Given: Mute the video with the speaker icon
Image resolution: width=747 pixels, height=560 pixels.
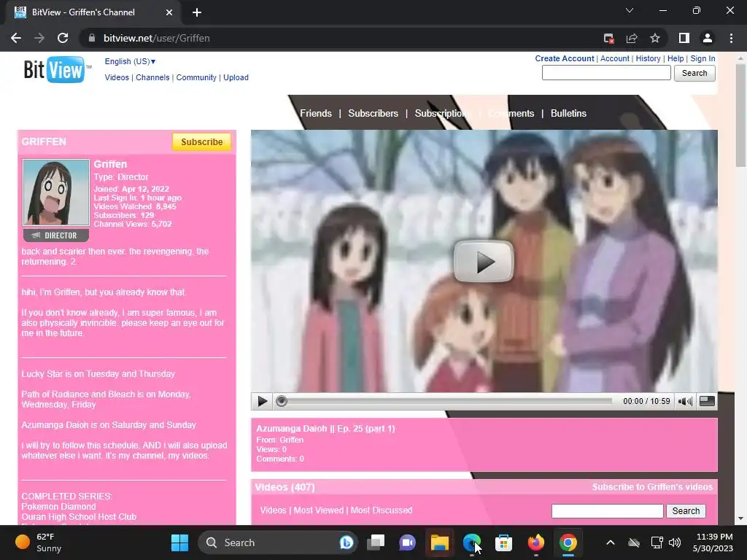Looking at the screenshot, I should (x=685, y=402).
